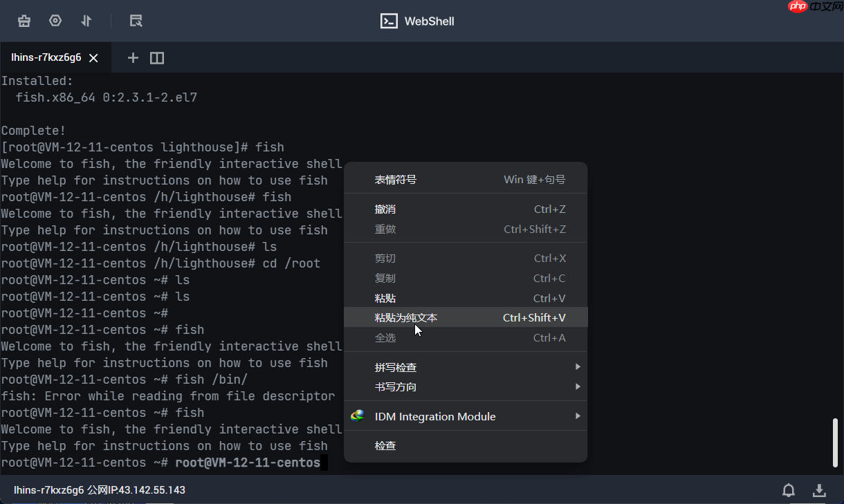Open 表情符号 emoji picker entry

[x=396, y=180]
